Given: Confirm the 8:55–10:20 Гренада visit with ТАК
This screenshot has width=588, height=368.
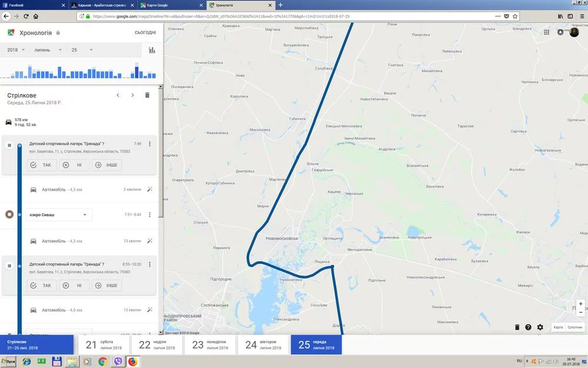Looking at the screenshot, I should pyautogui.click(x=42, y=286).
